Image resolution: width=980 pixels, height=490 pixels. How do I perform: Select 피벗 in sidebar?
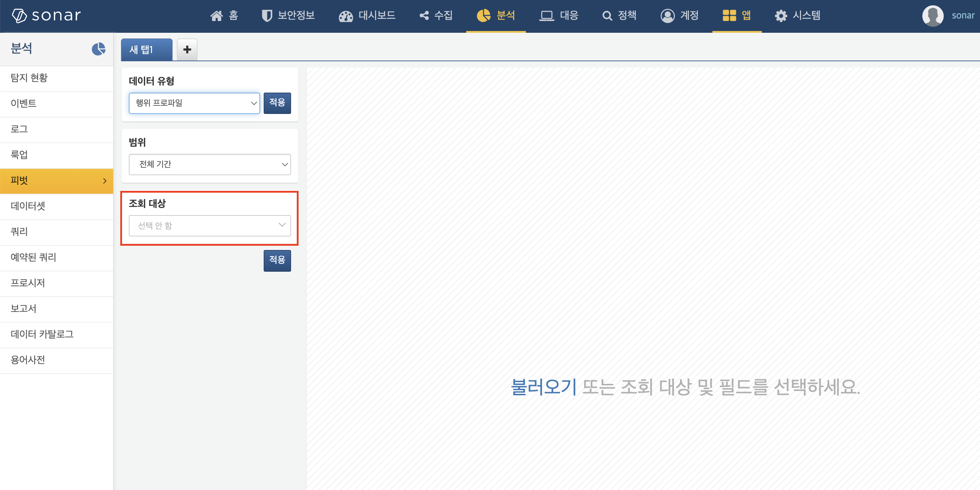click(x=56, y=181)
